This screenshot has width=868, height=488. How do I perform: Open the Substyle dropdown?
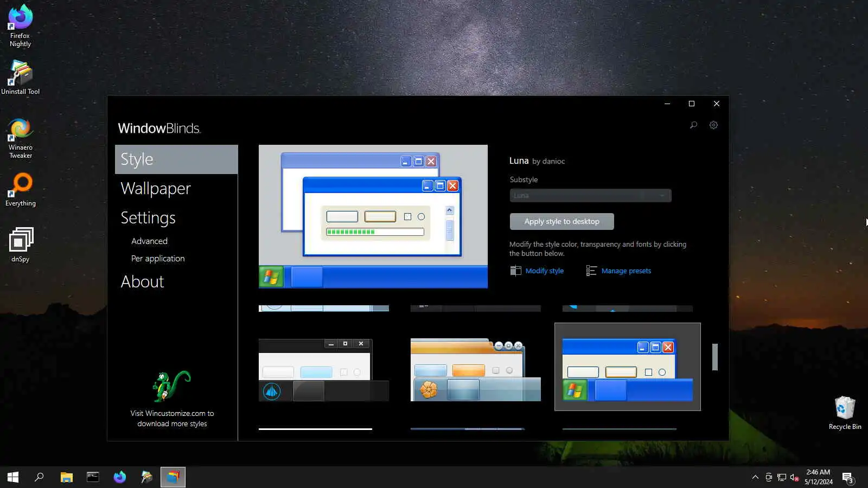590,195
